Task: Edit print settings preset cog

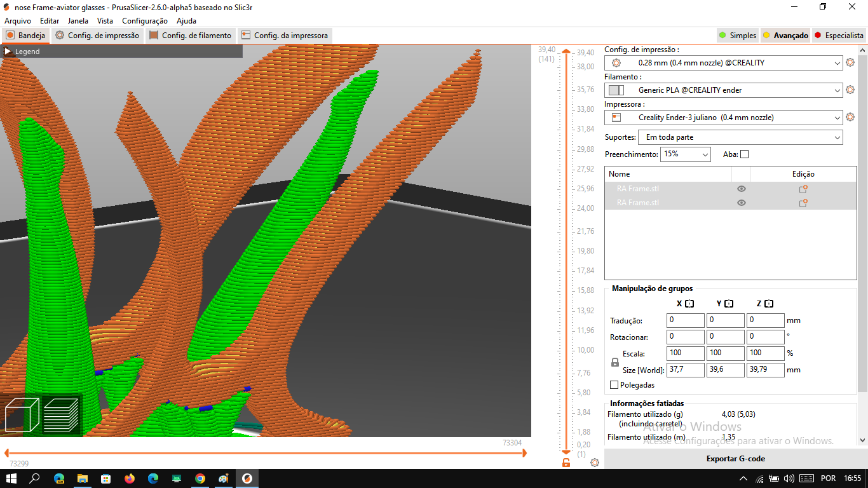Action: tap(850, 63)
